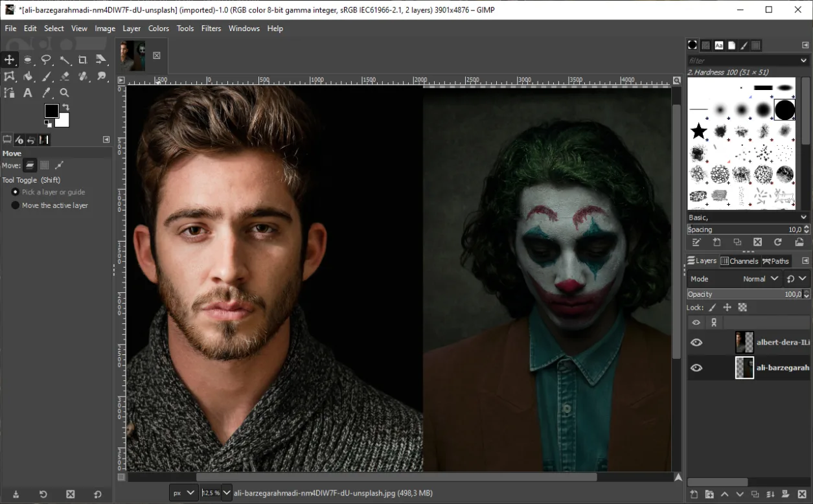This screenshot has height=504, width=813.
Task: Toggle lock pixels for layer
Action: (x=713, y=308)
